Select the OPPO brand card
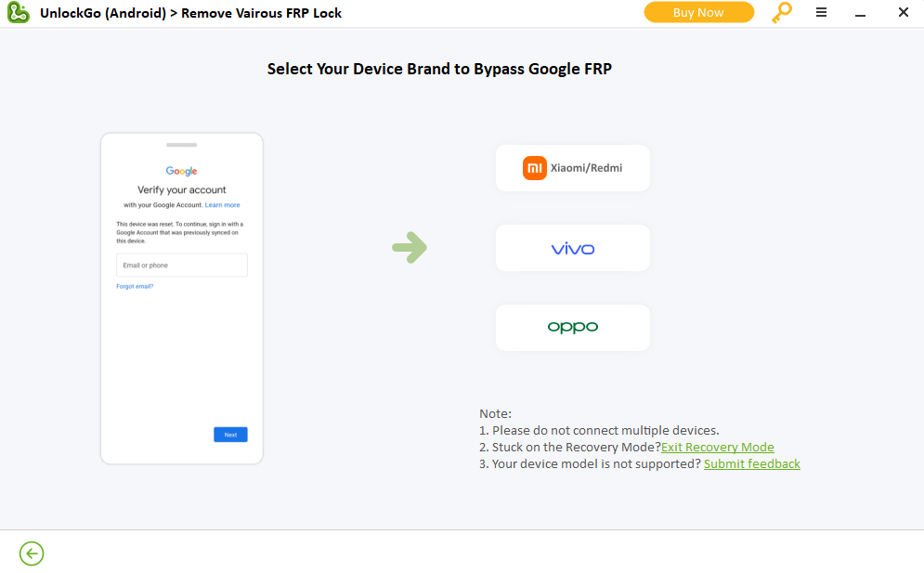Image resolution: width=924 pixels, height=573 pixels. pyautogui.click(x=573, y=328)
